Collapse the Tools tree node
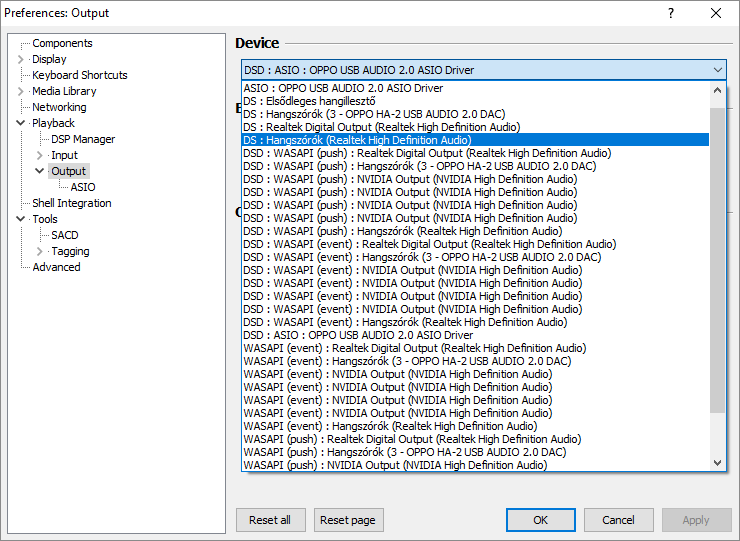The height and width of the screenshot is (541, 740). [x=20, y=219]
